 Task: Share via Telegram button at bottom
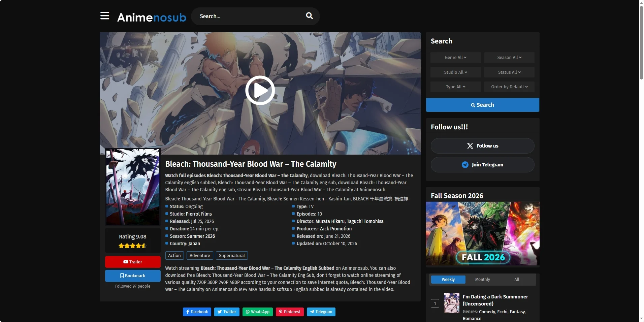coord(321,312)
